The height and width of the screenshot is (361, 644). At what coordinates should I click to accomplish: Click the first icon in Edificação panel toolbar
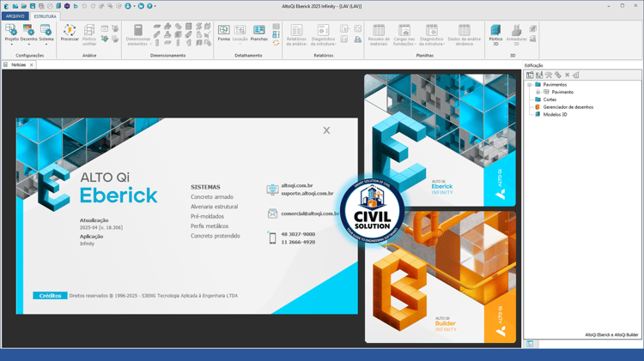tap(530, 75)
